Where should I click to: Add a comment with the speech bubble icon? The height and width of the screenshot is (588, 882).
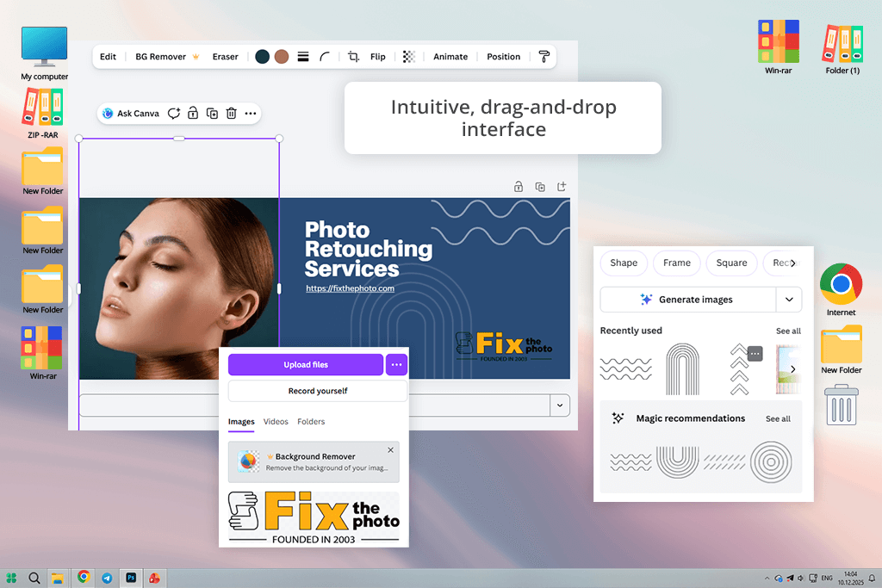pyautogui.click(x=174, y=114)
